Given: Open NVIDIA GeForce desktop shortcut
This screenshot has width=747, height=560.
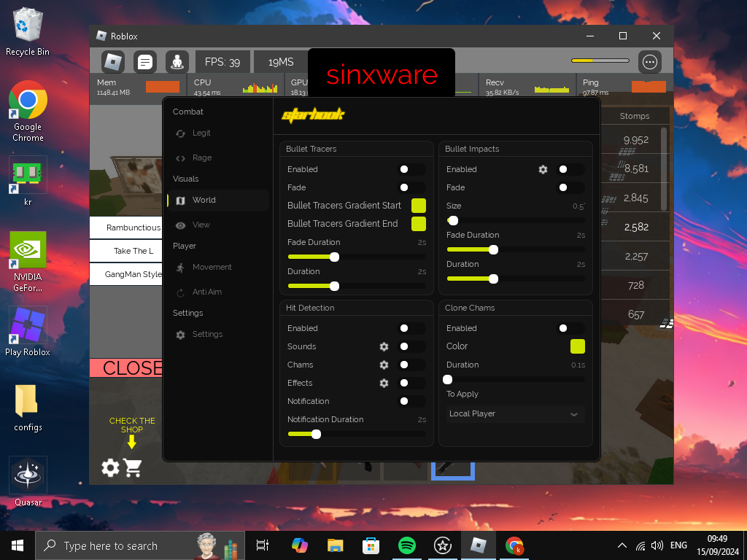Looking at the screenshot, I should coord(28,262).
